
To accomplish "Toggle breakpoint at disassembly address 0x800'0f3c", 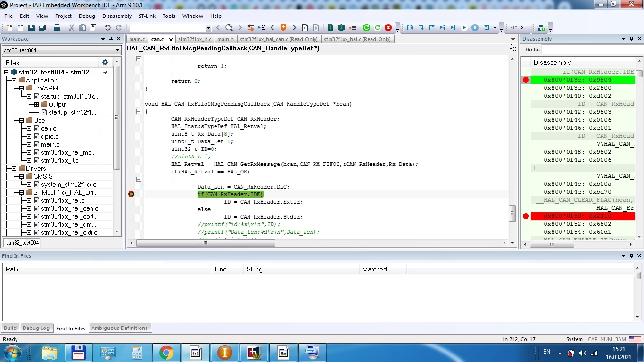I will pos(526,80).
